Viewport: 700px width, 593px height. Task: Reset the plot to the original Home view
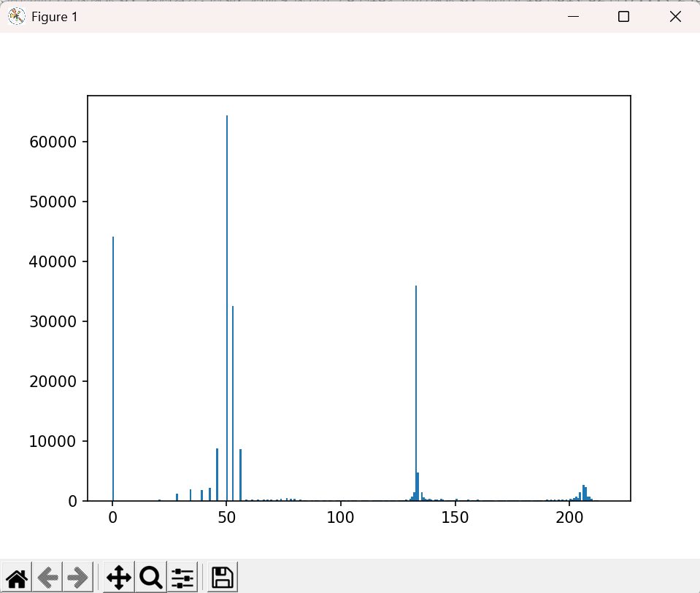[x=17, y=578]
